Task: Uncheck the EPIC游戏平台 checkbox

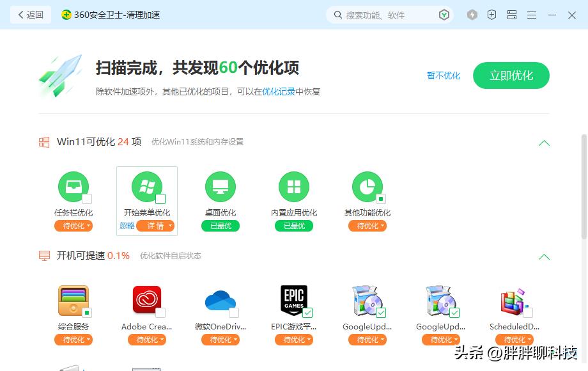Action: coord(307,312)
